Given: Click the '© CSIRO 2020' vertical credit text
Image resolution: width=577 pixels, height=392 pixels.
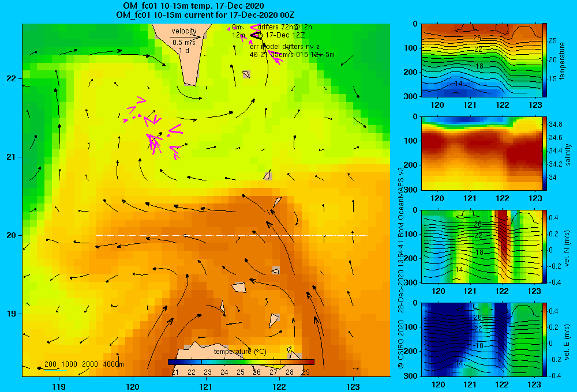Looking at the screenshot, I should pos(401,344).
